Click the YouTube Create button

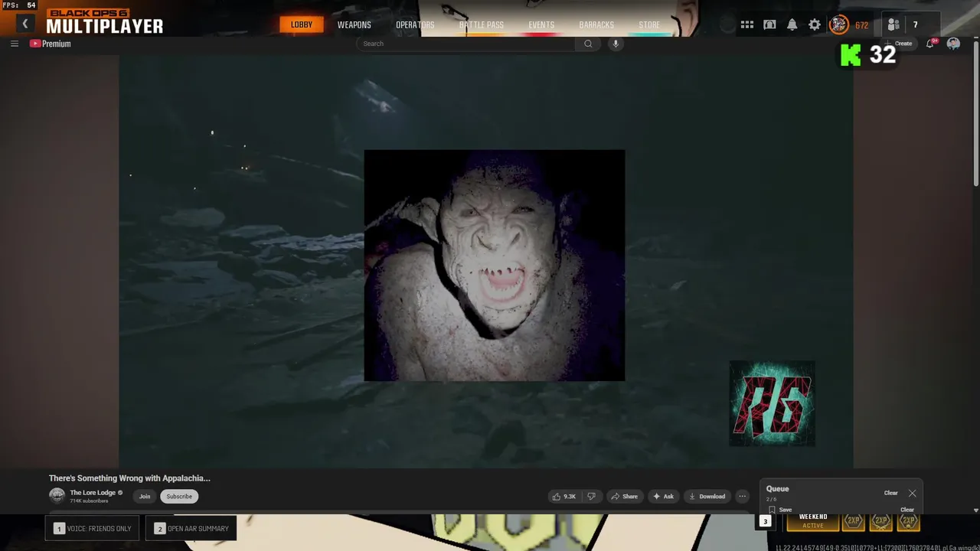(x=900, y=44)
